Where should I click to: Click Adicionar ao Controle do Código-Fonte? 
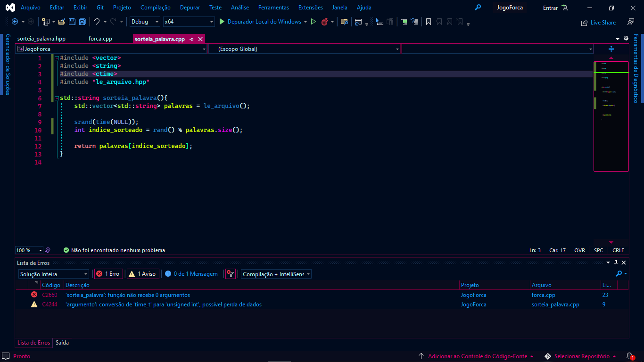pyautogui.click(x=476, y=356)
